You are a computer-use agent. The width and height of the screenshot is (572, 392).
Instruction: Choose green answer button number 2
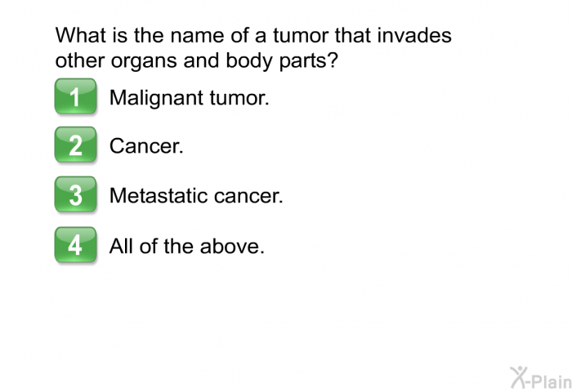[x=75, y=145]
